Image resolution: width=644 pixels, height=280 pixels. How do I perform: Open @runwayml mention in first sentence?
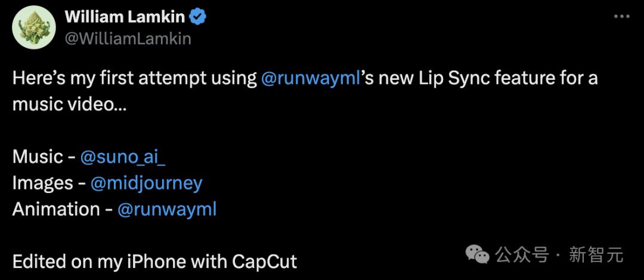311,79
